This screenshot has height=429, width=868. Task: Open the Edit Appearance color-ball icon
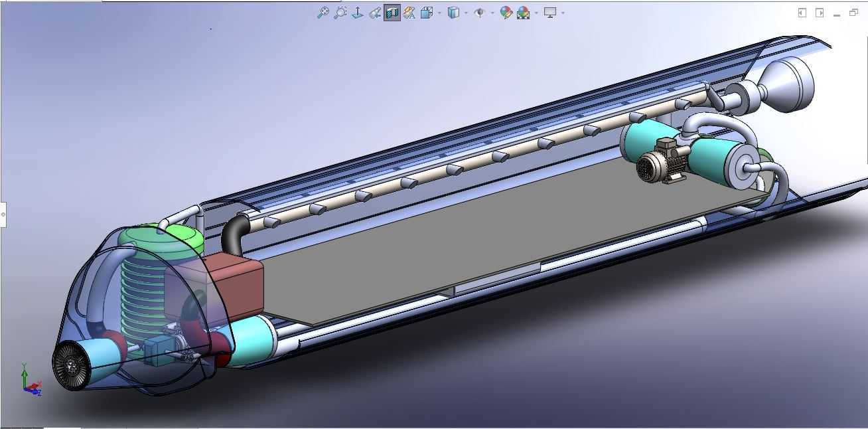[506, 13]
